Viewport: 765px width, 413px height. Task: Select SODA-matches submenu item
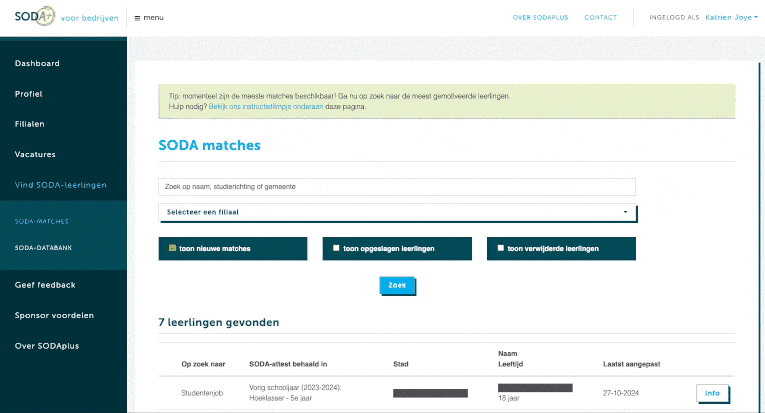point(42,221)
